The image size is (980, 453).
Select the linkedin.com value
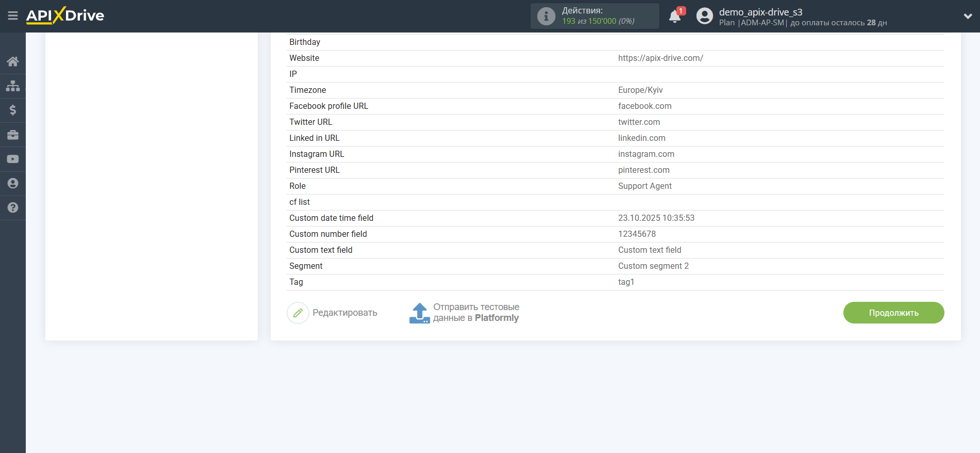(x=641, y=138)
